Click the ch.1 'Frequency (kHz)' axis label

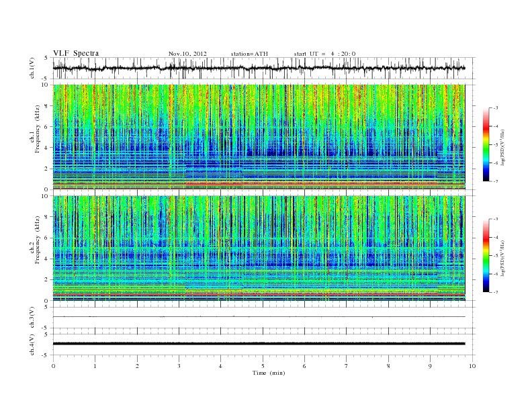point(38,129)
